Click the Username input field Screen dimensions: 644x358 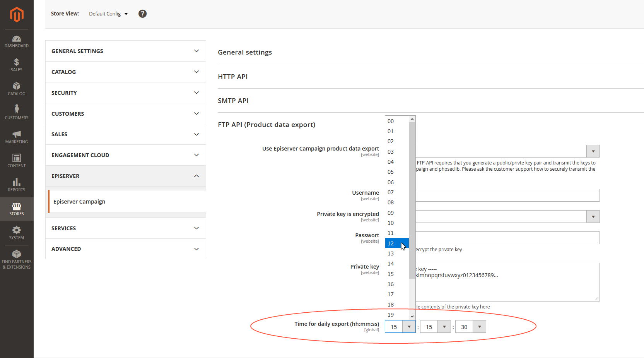coord(507,195)
